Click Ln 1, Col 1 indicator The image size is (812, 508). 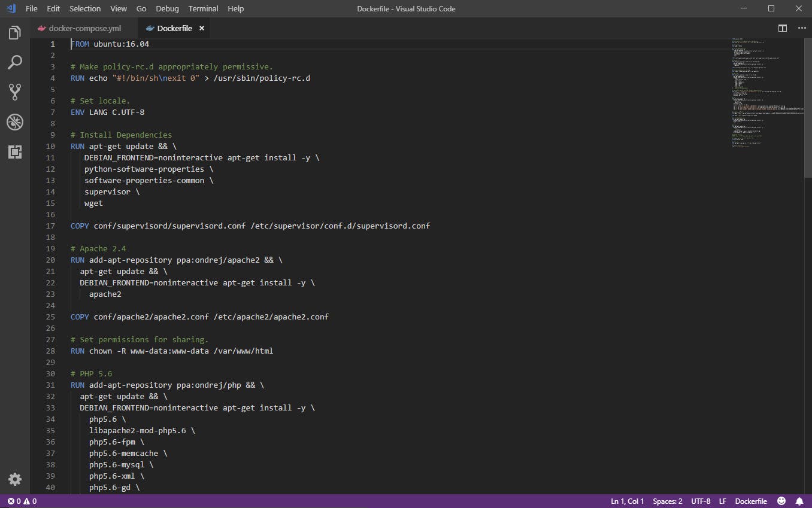[628, 501]
